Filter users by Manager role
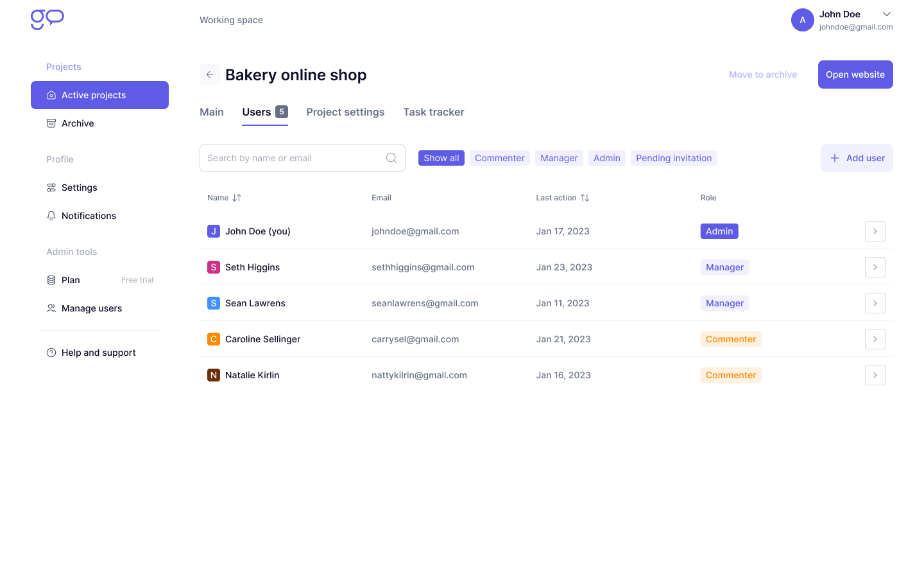Screen dimensions: 924x578 point(559,158)
